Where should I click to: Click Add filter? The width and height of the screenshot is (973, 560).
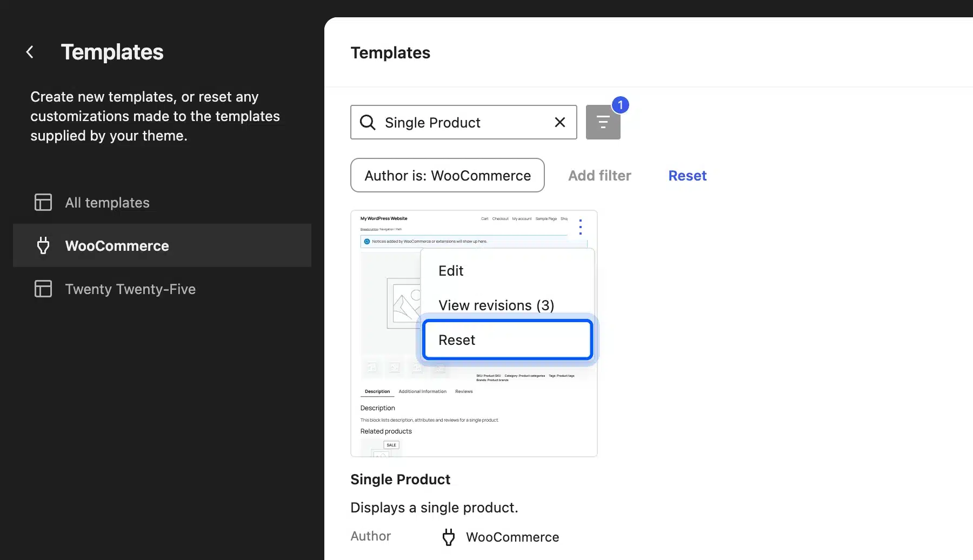599,175
